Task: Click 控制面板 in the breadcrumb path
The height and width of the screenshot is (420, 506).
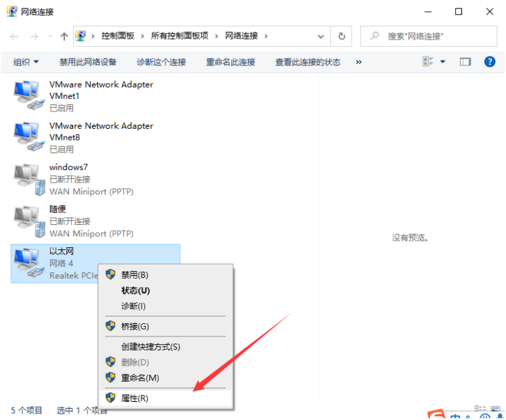Action: click(118, 36)
